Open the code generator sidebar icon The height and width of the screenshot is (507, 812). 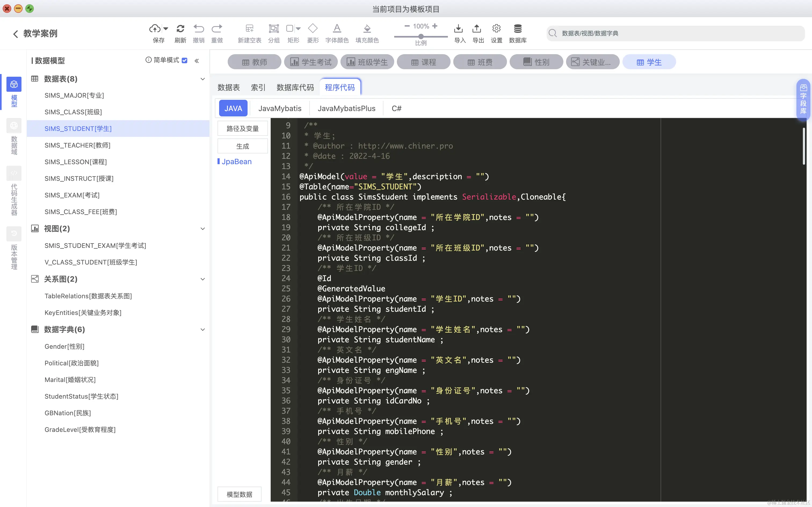coord(14,173)
